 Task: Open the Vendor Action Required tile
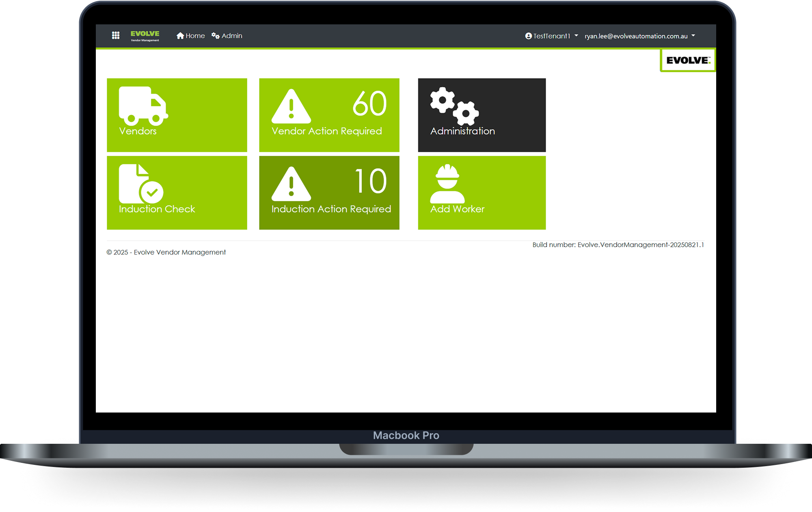329,115
